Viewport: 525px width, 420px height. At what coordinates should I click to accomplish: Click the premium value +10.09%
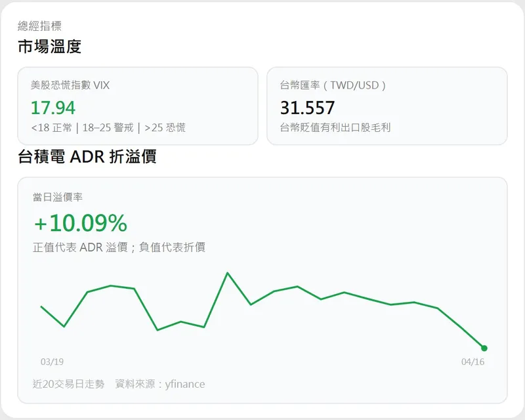point(81,223)
